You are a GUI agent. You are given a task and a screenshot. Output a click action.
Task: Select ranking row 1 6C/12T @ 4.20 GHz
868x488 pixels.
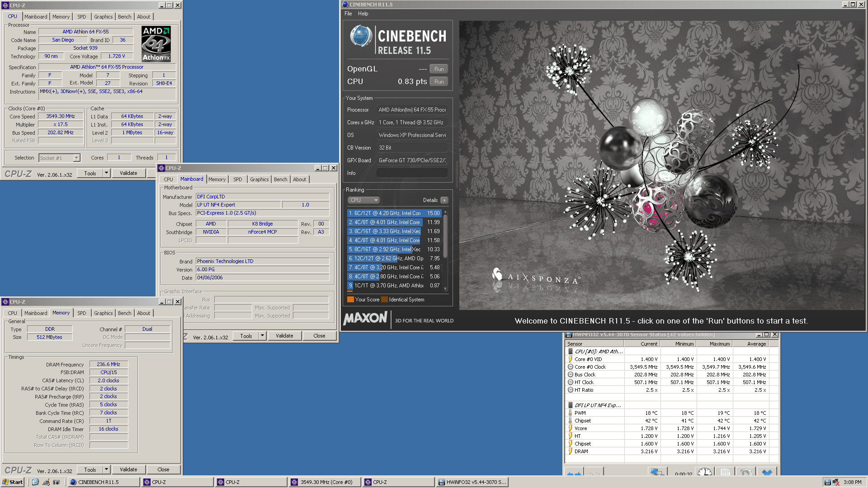(394, 213)
